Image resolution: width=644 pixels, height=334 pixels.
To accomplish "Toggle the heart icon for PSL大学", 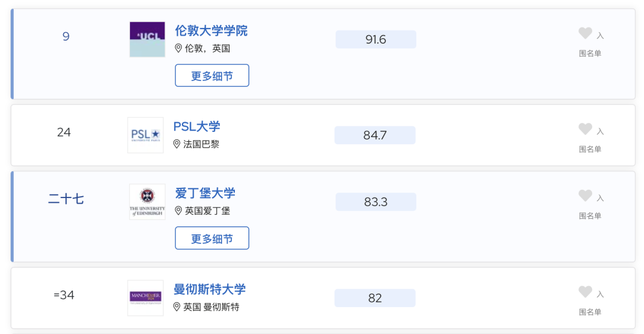I will (x=586, y=129).
